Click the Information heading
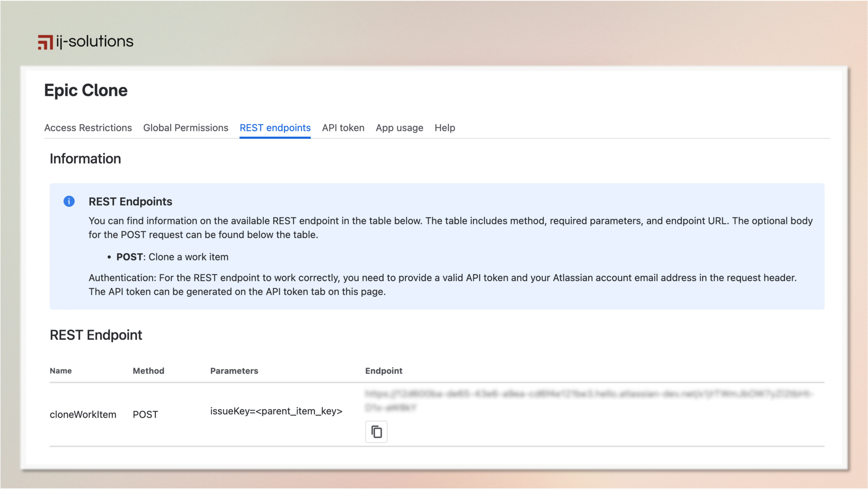The width and height of the screenshot is (868, 489). 85,159
